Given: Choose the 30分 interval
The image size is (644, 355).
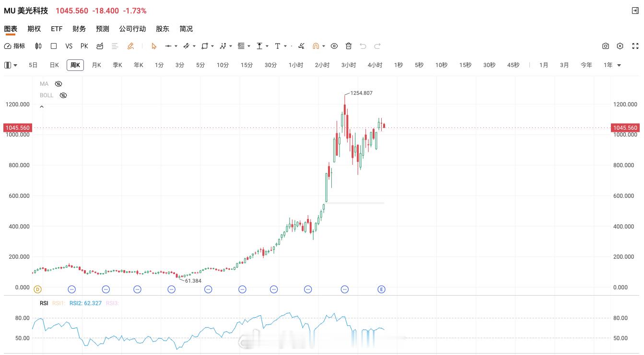Looking at the screenshot, I should click(270, 65).
